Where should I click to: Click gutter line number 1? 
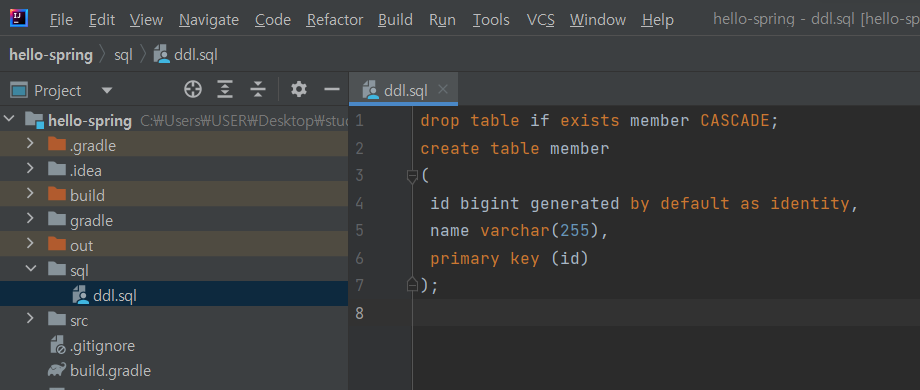click(x=359, y=121)
